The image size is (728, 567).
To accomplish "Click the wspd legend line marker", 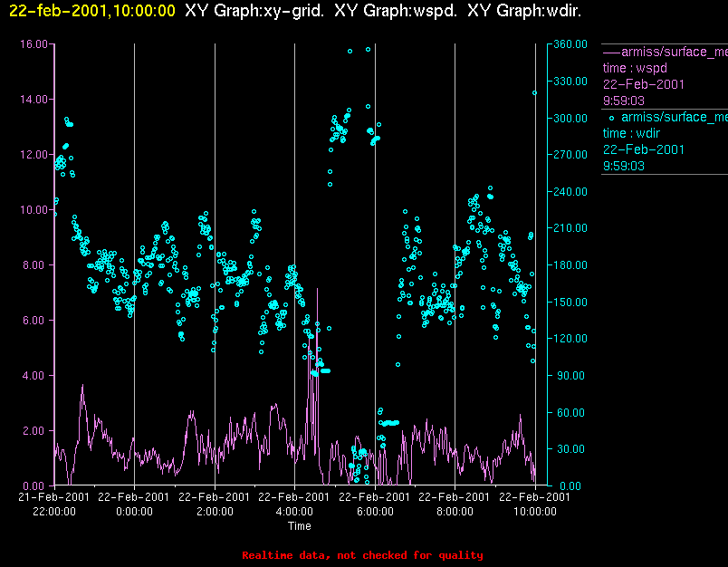I will 611,53.
